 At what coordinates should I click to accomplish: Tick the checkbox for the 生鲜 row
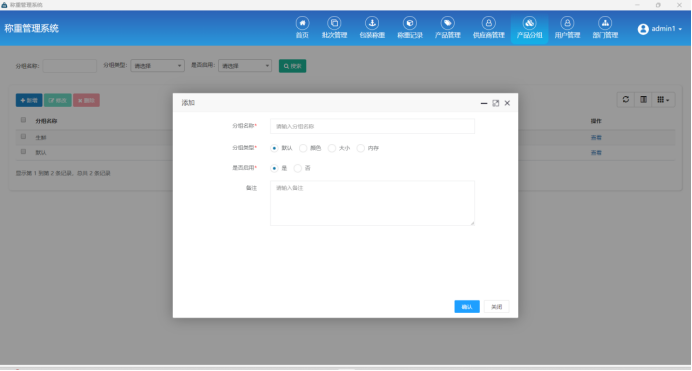tap(23, 137)
